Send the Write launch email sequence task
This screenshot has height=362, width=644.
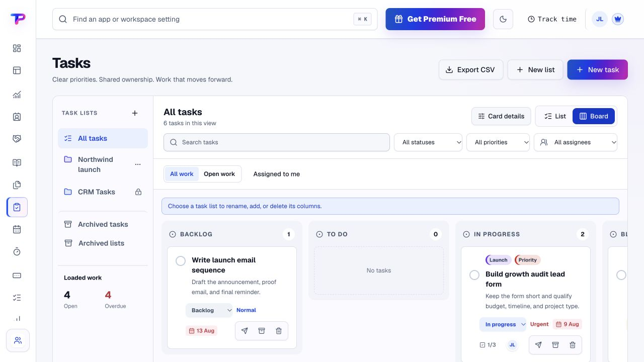tap(245, 331)
